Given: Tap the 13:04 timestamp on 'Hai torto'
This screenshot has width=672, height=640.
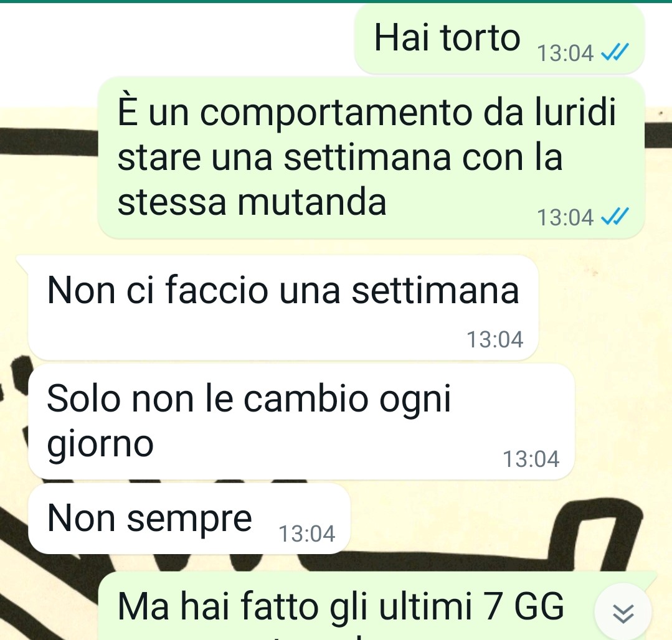Looking at the screenshot, I should click(x=565, y=53).
